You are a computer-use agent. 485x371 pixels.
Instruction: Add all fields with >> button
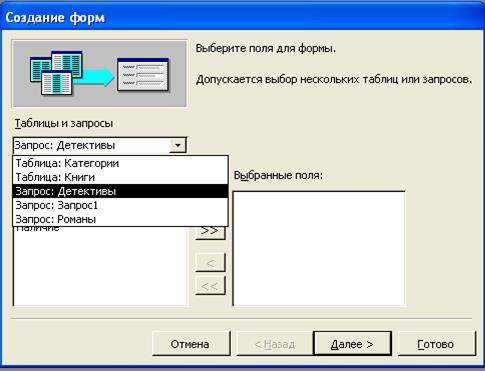210,232
